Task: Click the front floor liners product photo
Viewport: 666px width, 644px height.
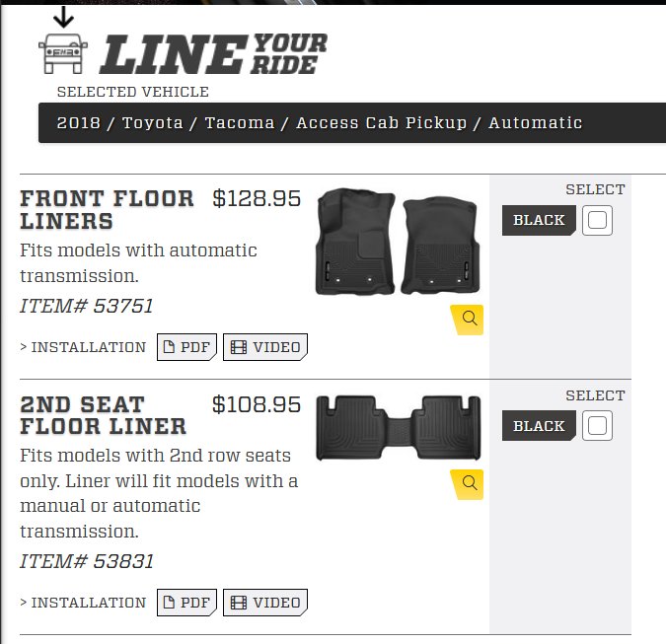Action: (x=398, y=242)
